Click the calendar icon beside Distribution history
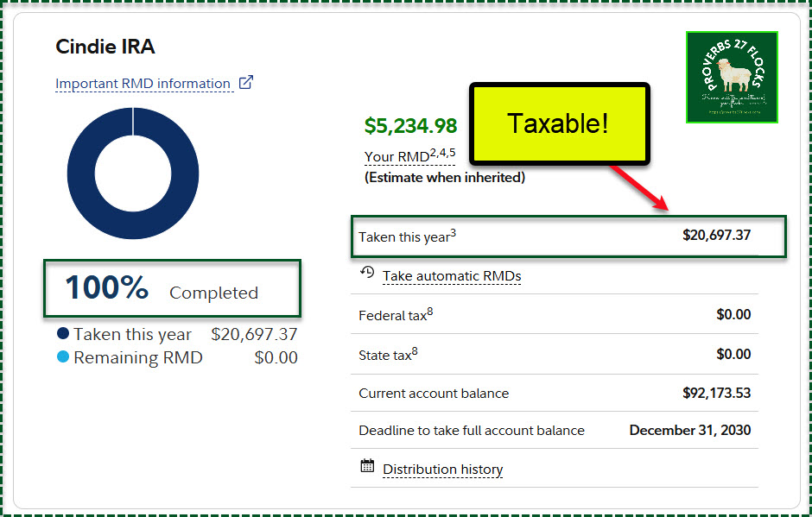The height and width of the screenshot is (517, 812). tap(367, 467)
